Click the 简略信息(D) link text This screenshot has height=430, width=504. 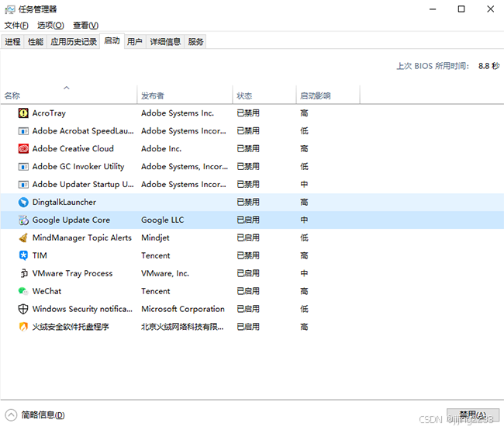pos(43,415)
